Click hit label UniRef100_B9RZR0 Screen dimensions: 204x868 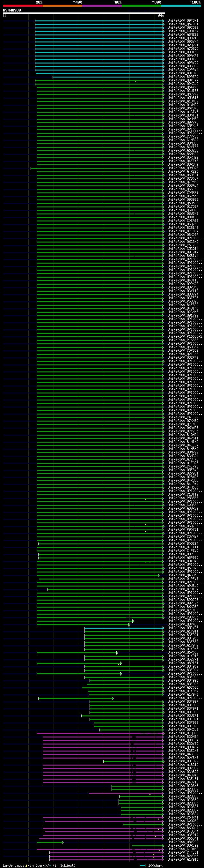click(183, 77)
